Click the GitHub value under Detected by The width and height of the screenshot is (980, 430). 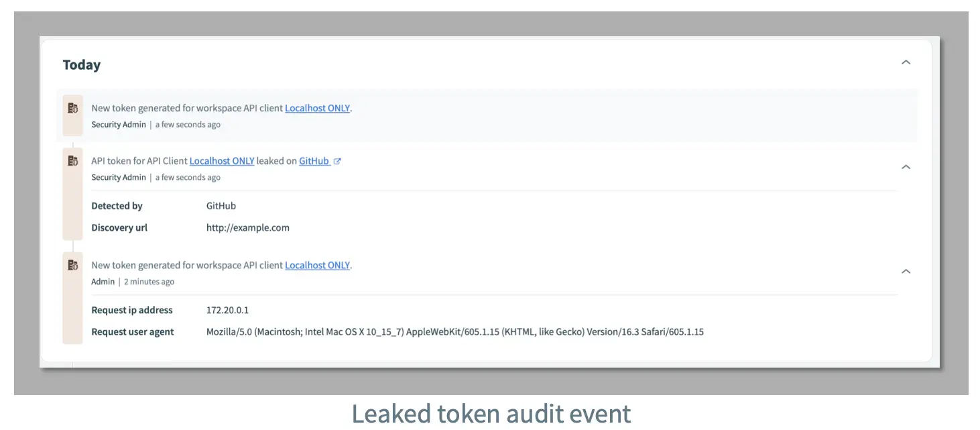tap(221, 205)
